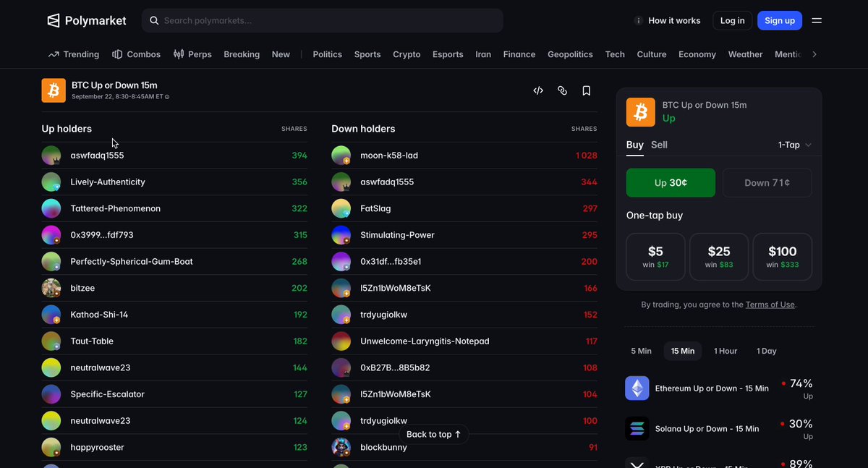The height and width of the screenshot is (468, 868).
Task: Open the Crypto category
Action: coord(407,54)
